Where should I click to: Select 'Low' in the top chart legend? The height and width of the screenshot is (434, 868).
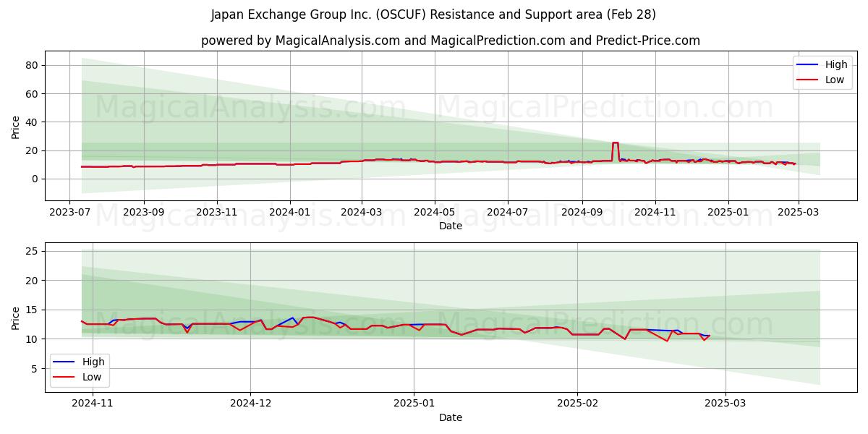[x=835, y=80]
